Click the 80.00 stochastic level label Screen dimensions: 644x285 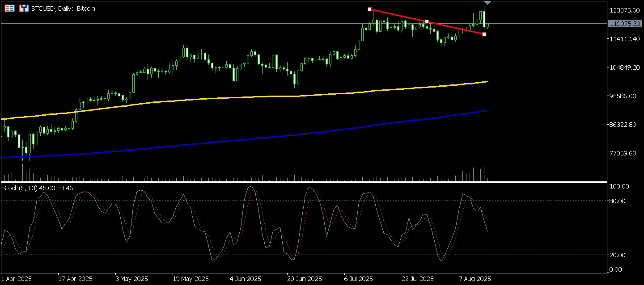(x=617, y=201)
